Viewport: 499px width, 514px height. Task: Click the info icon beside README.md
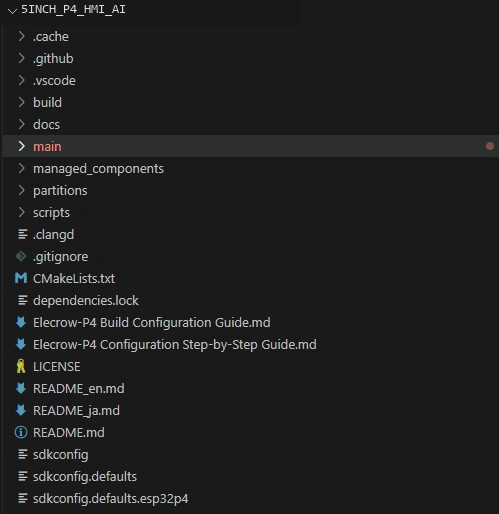21,432
